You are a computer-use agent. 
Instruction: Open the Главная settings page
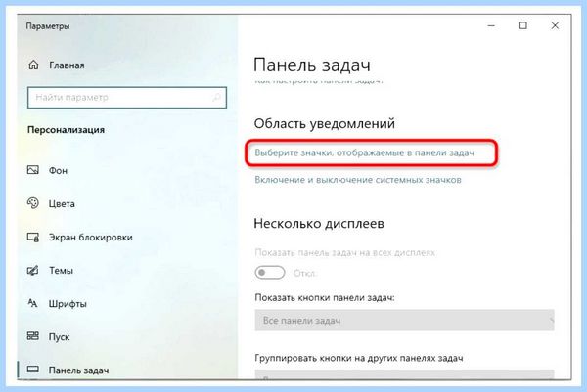pos(67,65)
